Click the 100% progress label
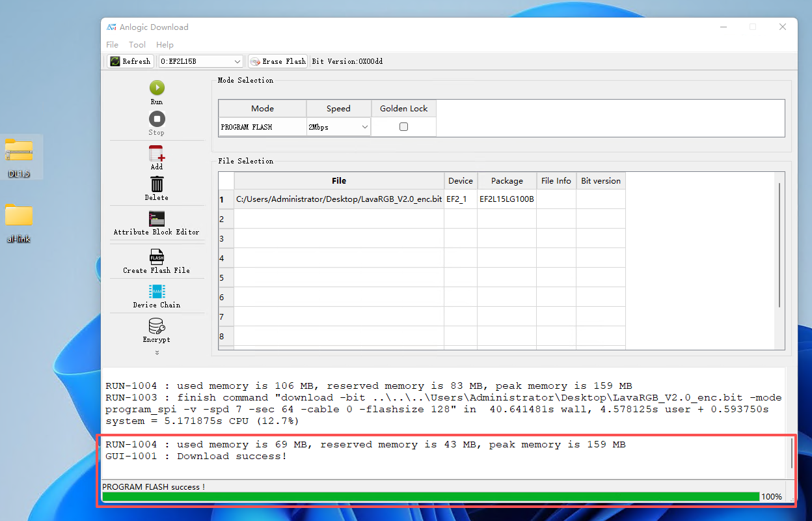Viewport: 812px width, 521px height. tap(772, 497)
